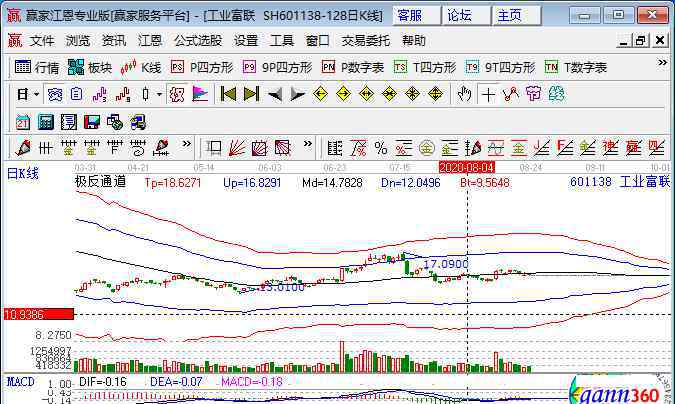Screen dimensions: 675x404
Task: Switch to the K线 chart view
Action: point(140,68)
